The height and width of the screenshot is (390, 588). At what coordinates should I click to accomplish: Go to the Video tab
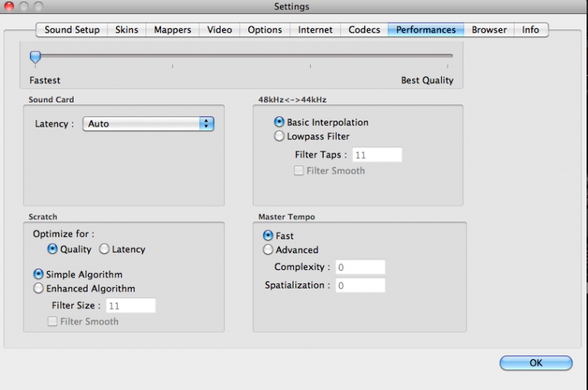(219, 29)
